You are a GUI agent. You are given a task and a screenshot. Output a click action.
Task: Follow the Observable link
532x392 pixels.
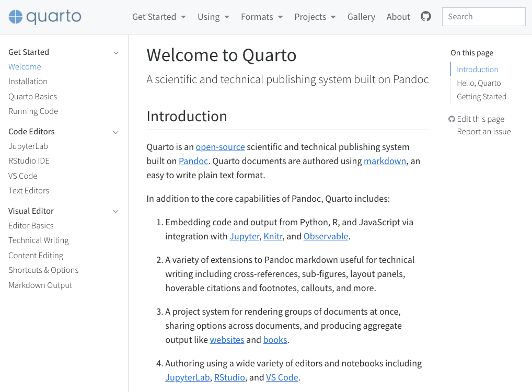click(x=326, y=236)
